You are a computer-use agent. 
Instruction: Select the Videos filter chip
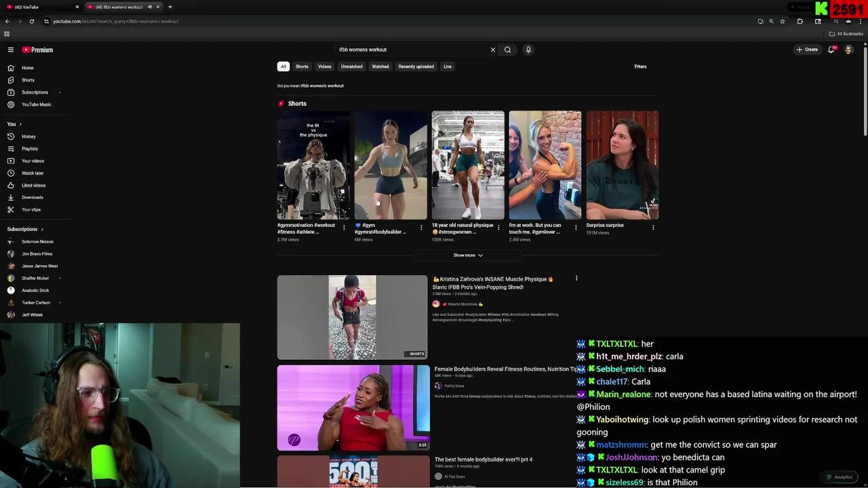click(325, 66)
